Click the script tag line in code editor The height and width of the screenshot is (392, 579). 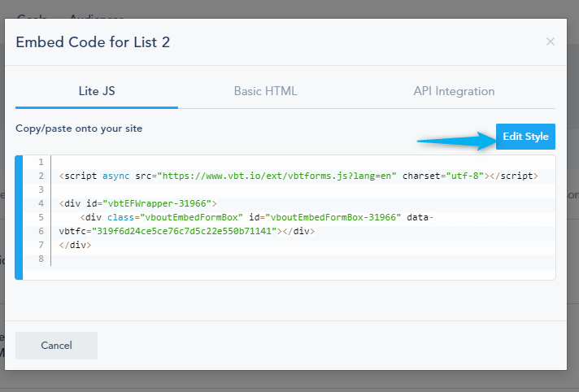[298, 176]
